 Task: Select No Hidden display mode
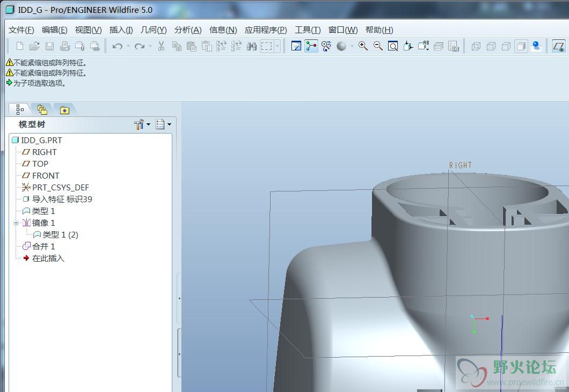point(506,46)
